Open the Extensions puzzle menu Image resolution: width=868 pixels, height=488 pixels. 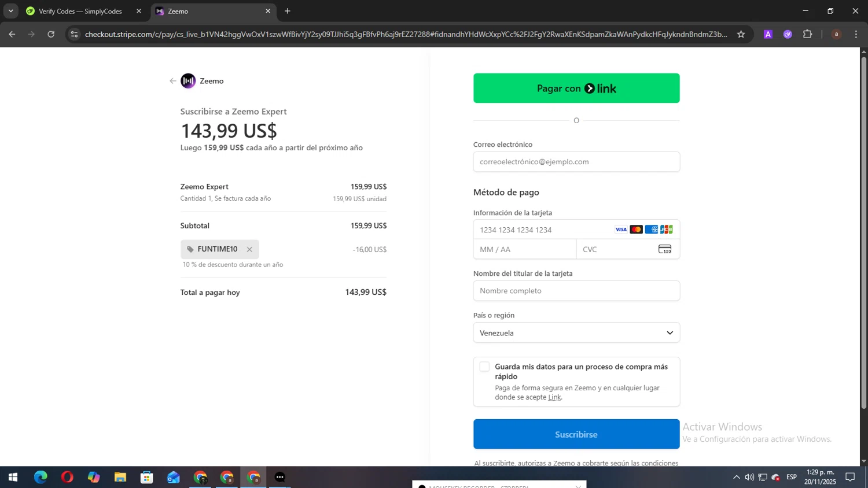[807, 34]
